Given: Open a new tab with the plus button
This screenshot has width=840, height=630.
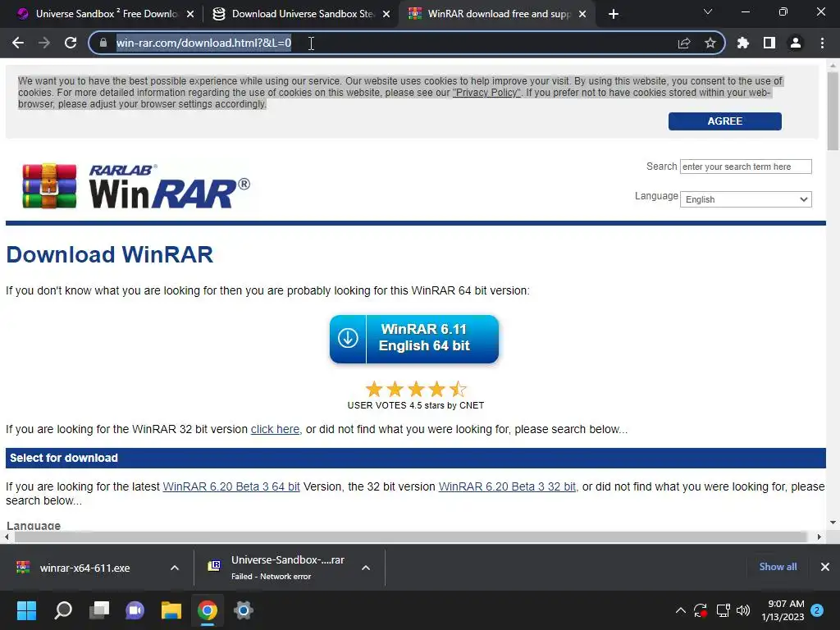Looking at the screenshot, I should point(614,14).
